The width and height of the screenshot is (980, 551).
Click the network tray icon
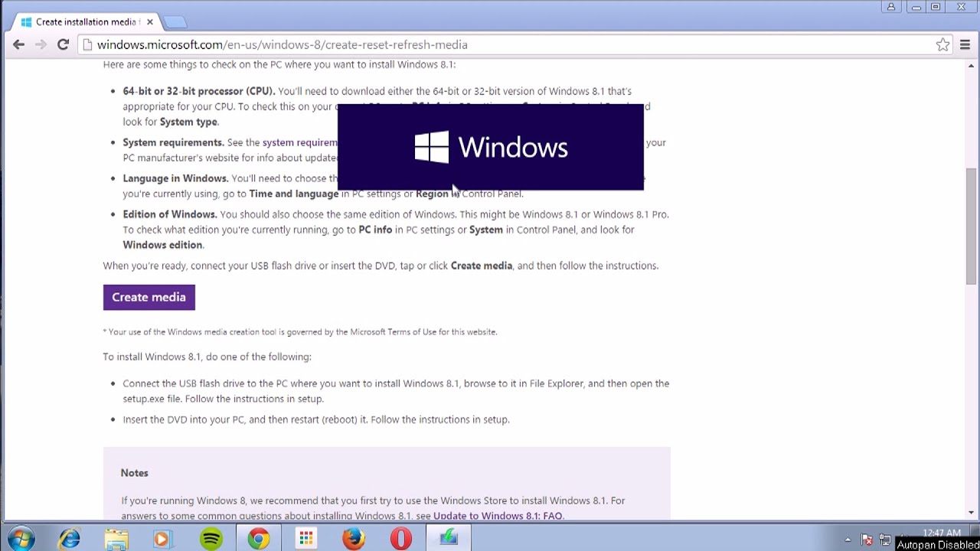885,540
